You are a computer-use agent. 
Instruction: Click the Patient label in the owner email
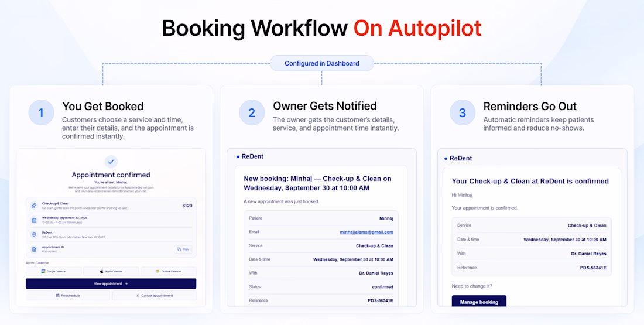(255, 218)
